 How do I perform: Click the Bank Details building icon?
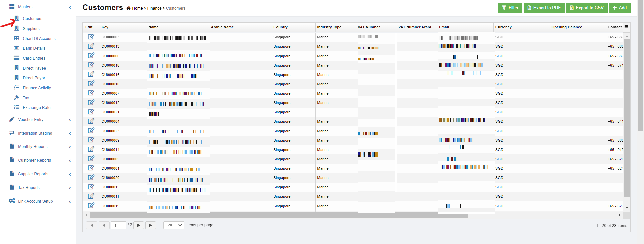16,48
